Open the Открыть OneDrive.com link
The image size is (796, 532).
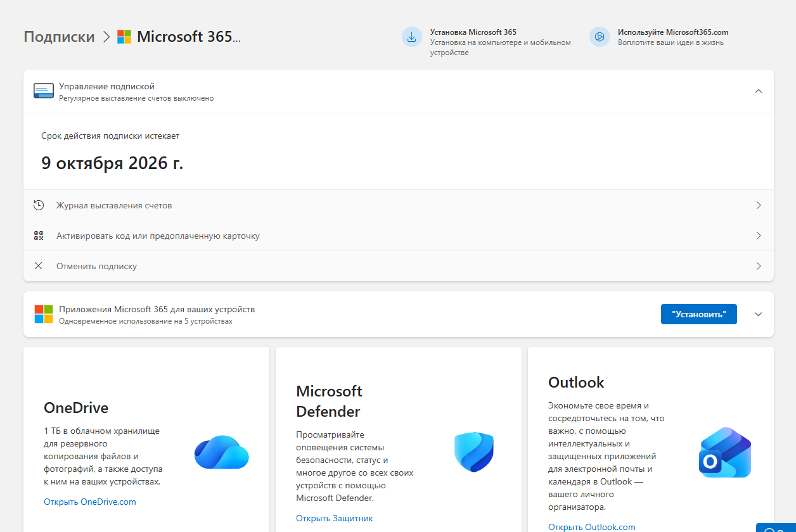(90, 502)
